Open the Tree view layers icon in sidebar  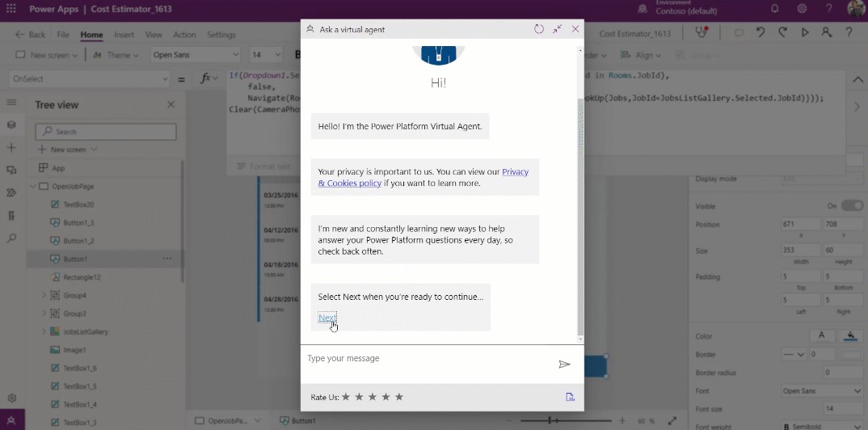(11, 124)
